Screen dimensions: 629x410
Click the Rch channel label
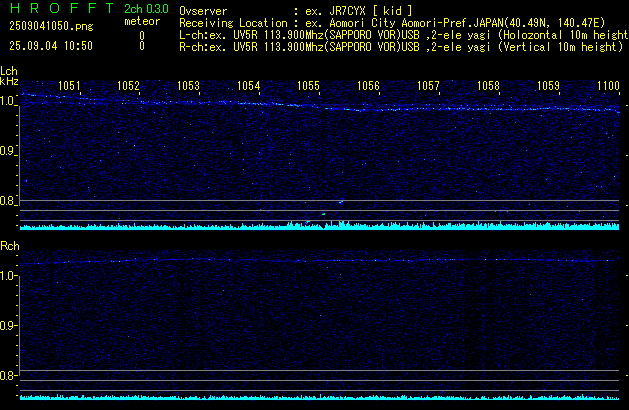[x=10, y=246]
